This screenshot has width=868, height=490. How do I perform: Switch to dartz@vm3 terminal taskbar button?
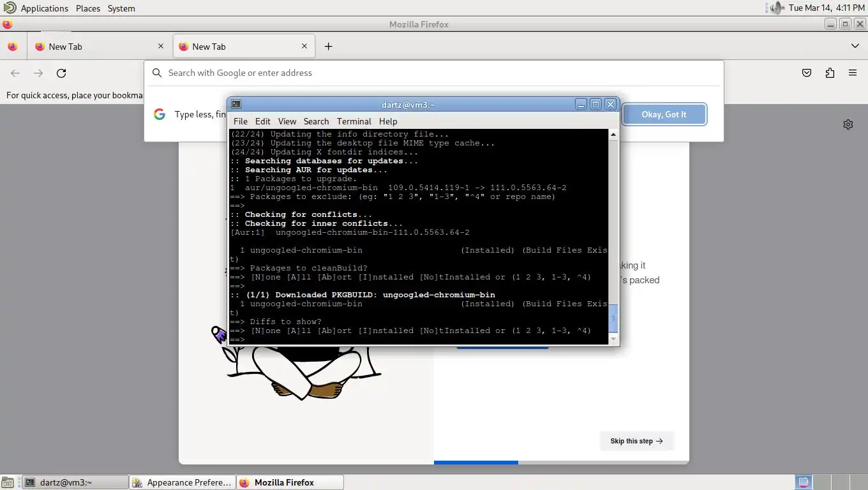pos(75,482)
